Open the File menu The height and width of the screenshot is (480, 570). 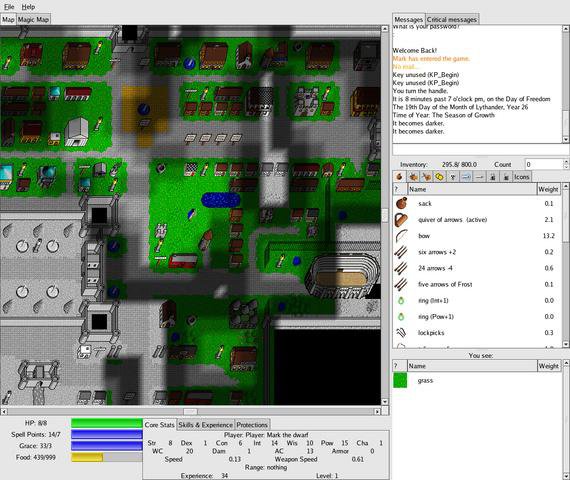[9, 7]
